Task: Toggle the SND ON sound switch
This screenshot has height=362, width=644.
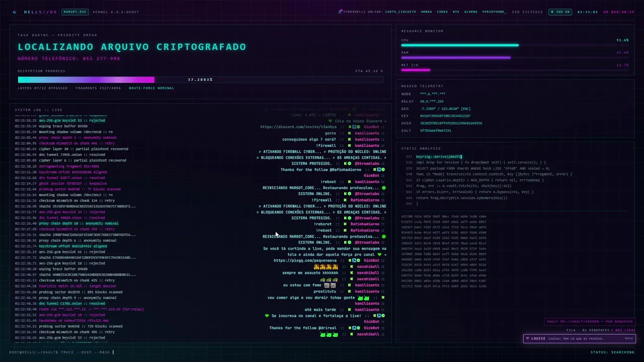Action: pos(560,12)
